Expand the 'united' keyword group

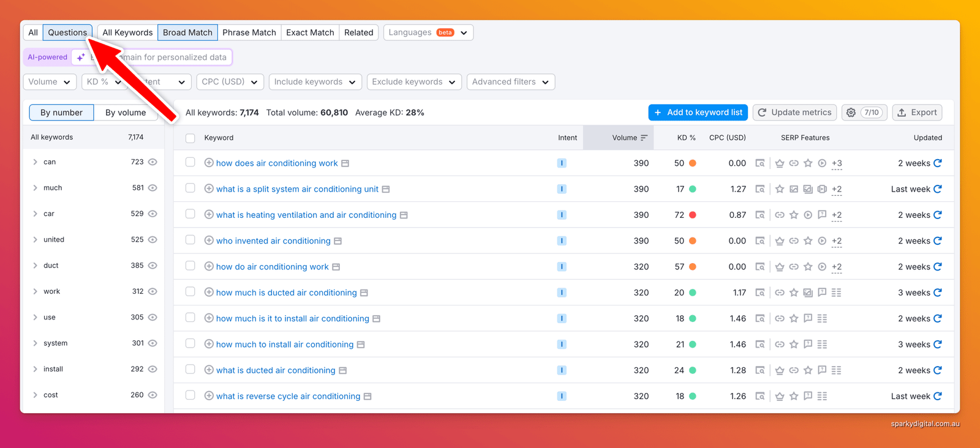[x=35, y=240]
